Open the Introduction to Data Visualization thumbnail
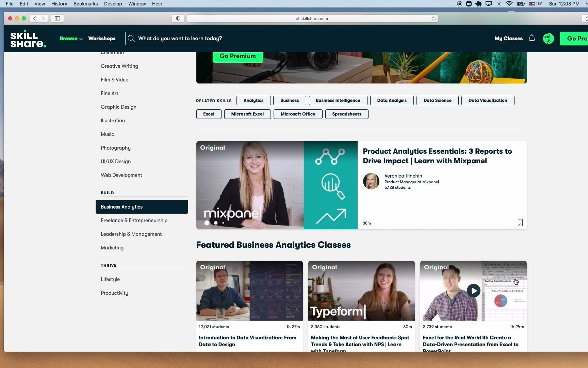 point(249,291)
